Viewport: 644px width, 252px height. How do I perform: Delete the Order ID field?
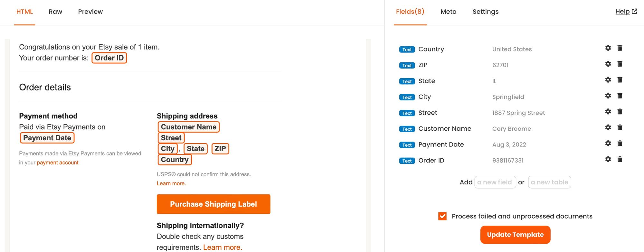(x=620, y=159)
